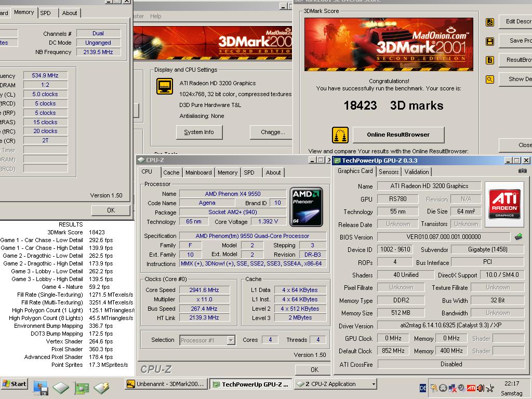Click the Edit Description button
The image size is (532, 399).
515,21
